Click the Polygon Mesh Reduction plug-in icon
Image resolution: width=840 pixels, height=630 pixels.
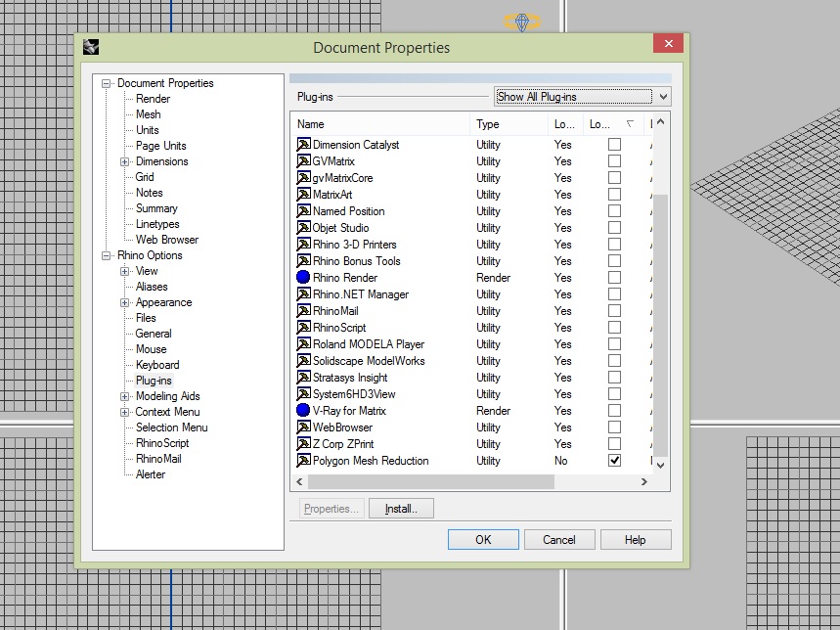coord(304,460)
